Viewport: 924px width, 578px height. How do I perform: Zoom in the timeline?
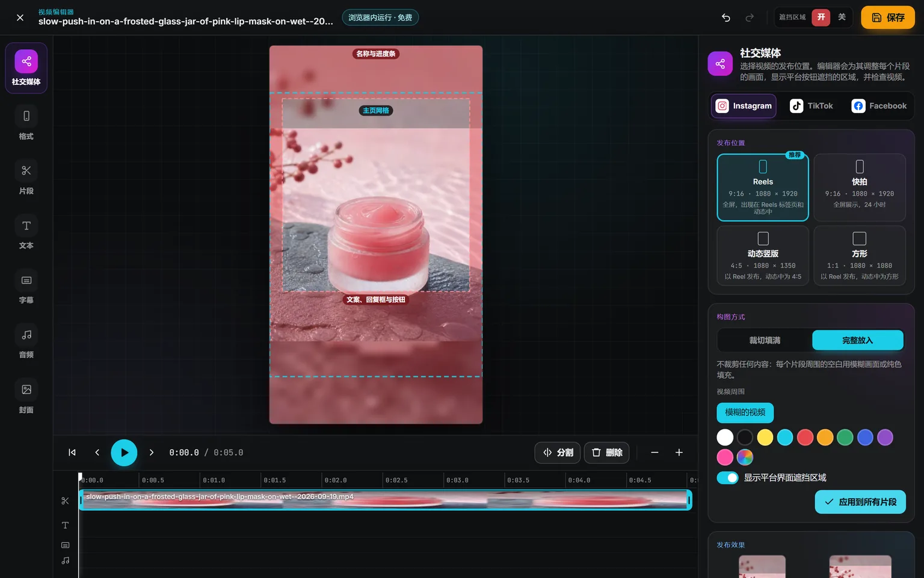[x=679, y=453]
